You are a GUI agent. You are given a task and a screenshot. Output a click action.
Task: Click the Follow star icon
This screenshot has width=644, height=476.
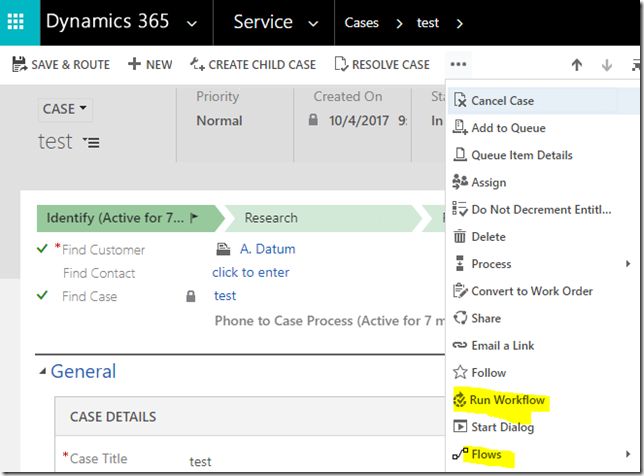click(460, 372)
